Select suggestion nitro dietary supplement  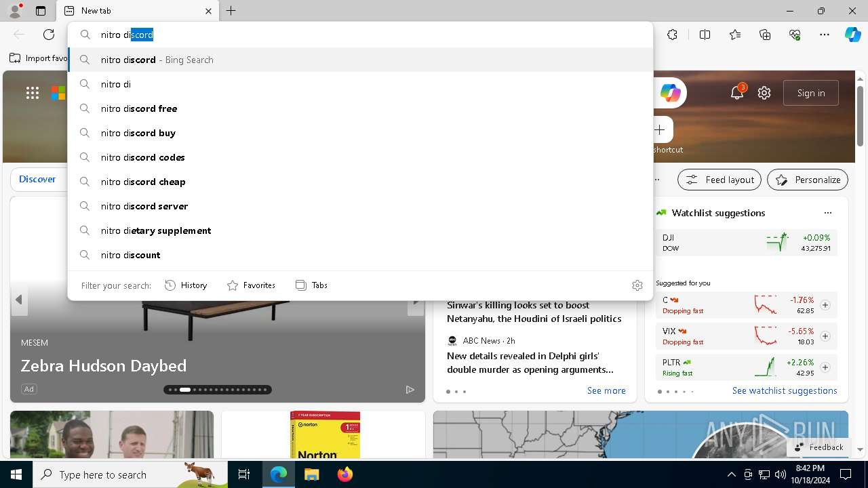tap(361, 230)
